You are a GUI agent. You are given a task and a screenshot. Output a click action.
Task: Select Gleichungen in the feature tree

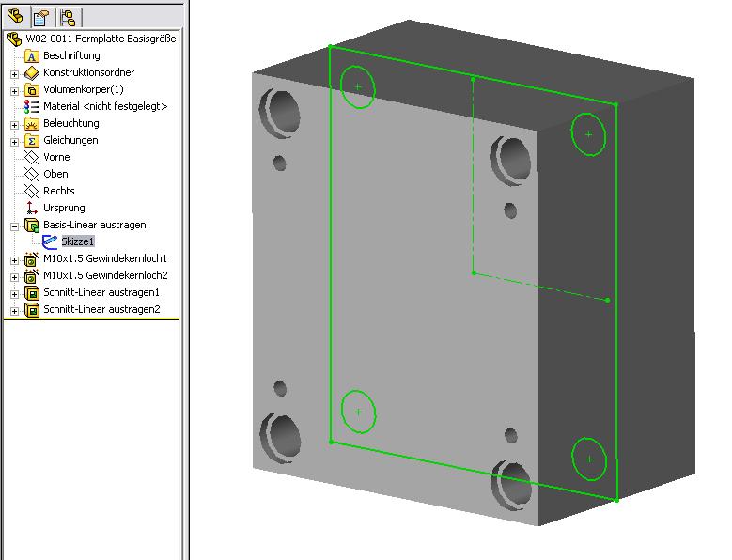coord(70,140)
